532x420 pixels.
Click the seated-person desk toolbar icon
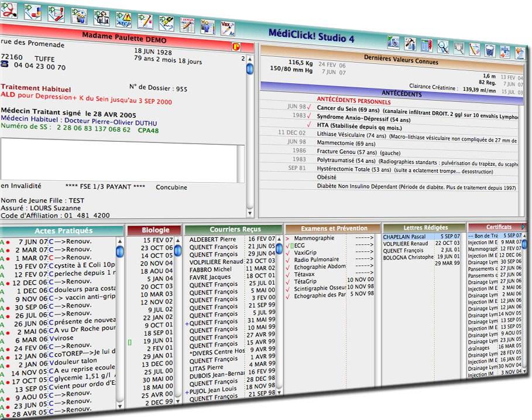coord(101,18)
